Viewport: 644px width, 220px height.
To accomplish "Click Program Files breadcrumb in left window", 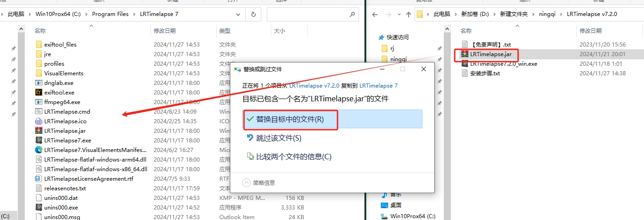I will (110, 14).
